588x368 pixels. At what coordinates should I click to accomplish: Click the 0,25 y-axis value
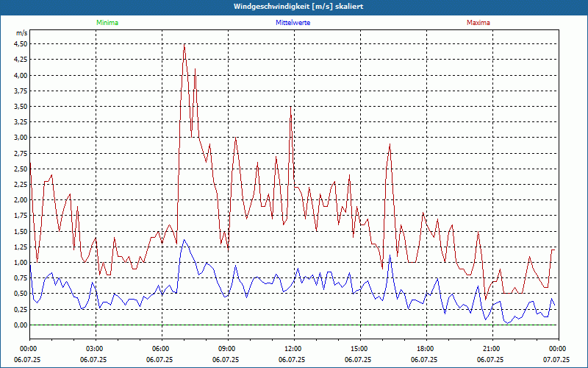21,309
